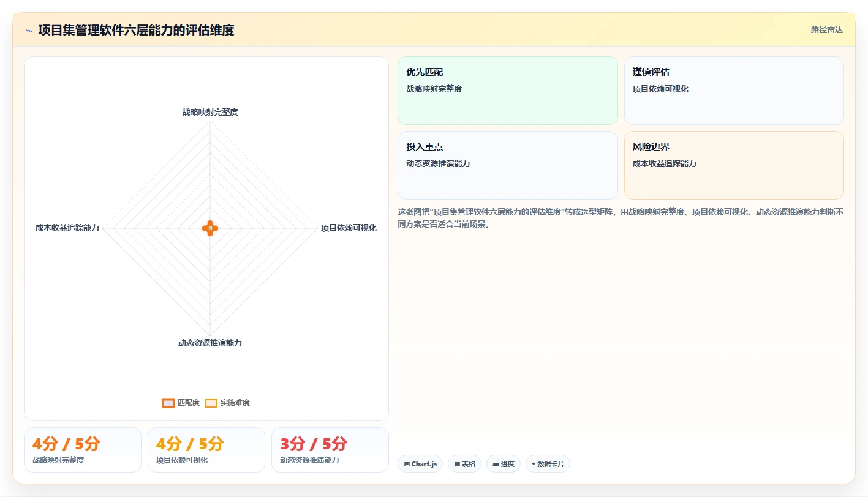
Task: Open the 谨慎评估 card
Action: click(x=734, y=91)
